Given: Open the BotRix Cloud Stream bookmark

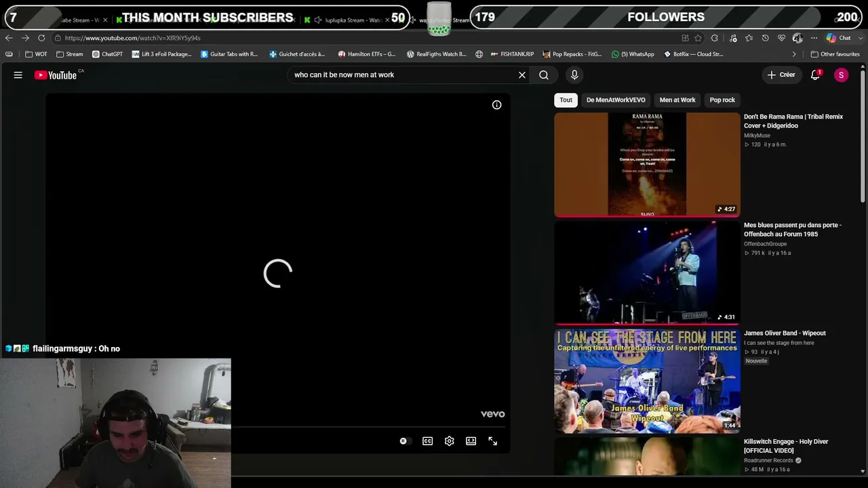Looking at the screenshot, I should coord(693,54).
